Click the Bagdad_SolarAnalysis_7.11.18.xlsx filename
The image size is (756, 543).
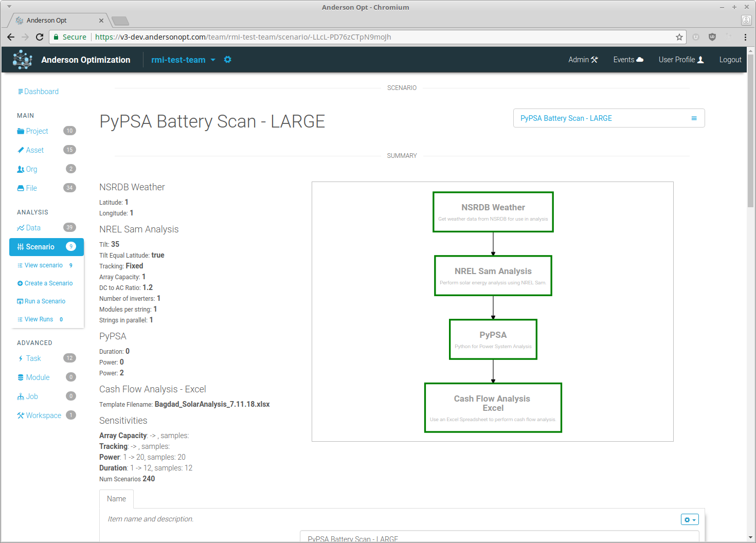[212, 404]
